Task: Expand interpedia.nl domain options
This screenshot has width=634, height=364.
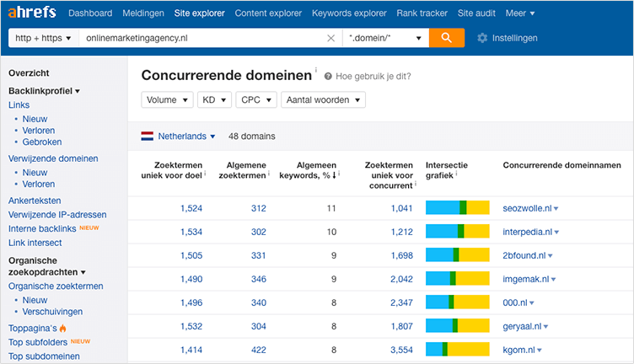Action: pyautogui.click(x=556, y=233)
